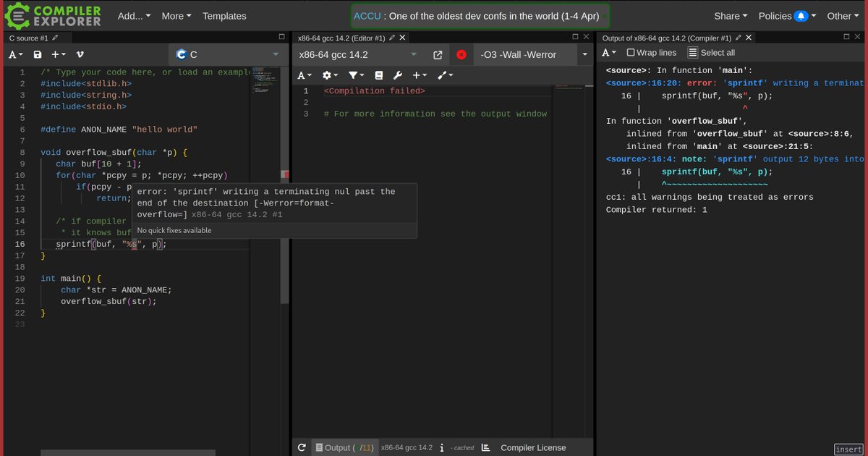Recompile with the refresh icon

(302, 447)
